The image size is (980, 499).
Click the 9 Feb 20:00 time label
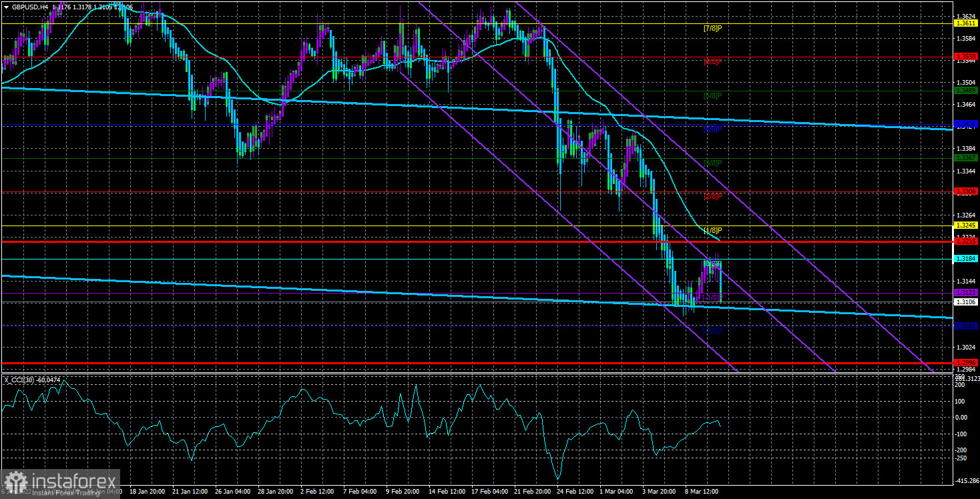(402, 492)
